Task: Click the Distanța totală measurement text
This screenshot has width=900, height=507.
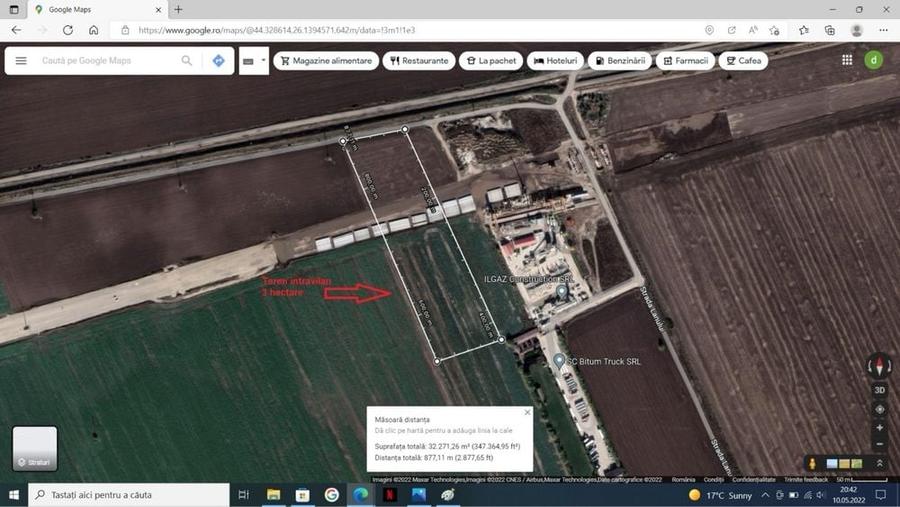Action: 434,458
